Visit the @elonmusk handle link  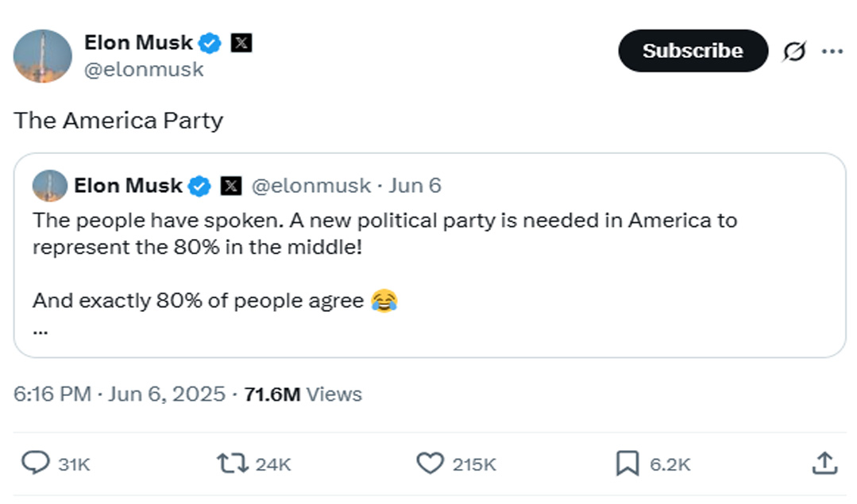144,69
